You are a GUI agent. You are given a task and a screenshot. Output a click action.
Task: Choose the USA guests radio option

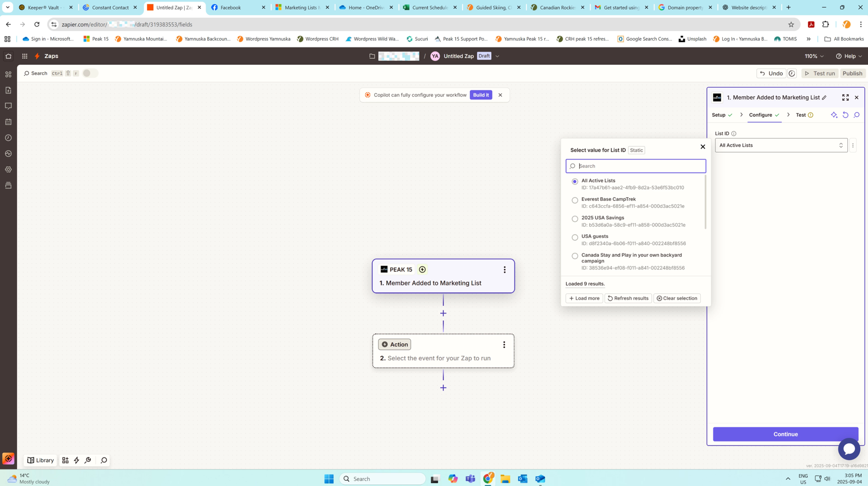pyautogui.click(x=575, y=237)
